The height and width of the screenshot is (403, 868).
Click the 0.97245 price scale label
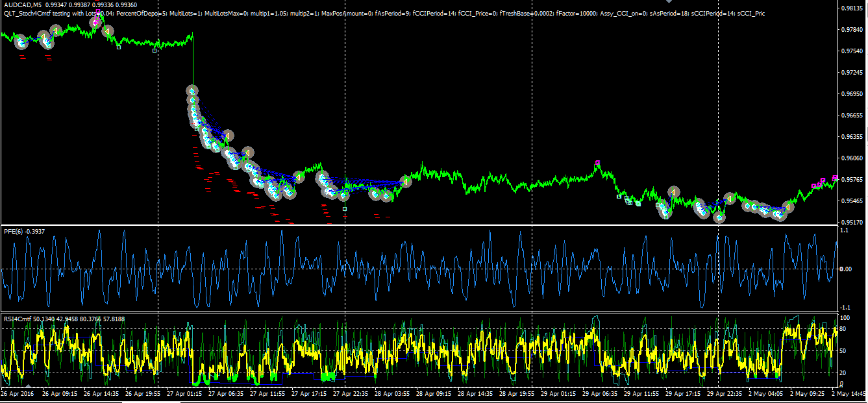[x=850, y=73]
